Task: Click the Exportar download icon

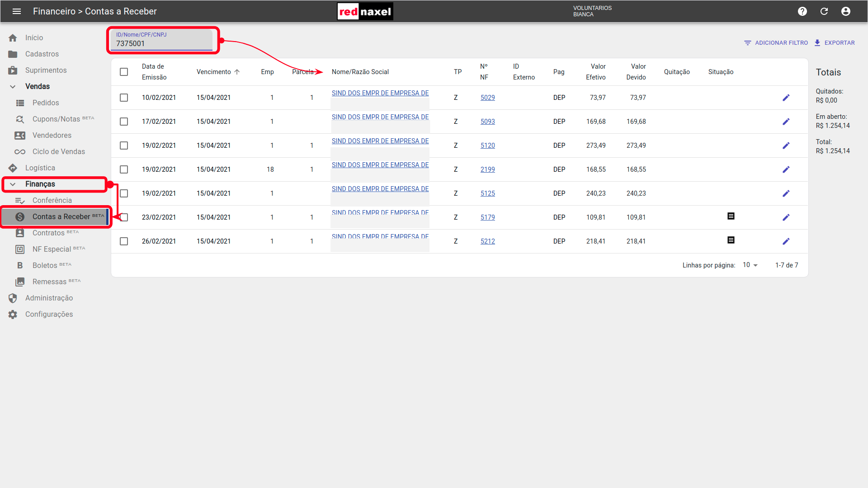Action: click(x=817, y=43)
